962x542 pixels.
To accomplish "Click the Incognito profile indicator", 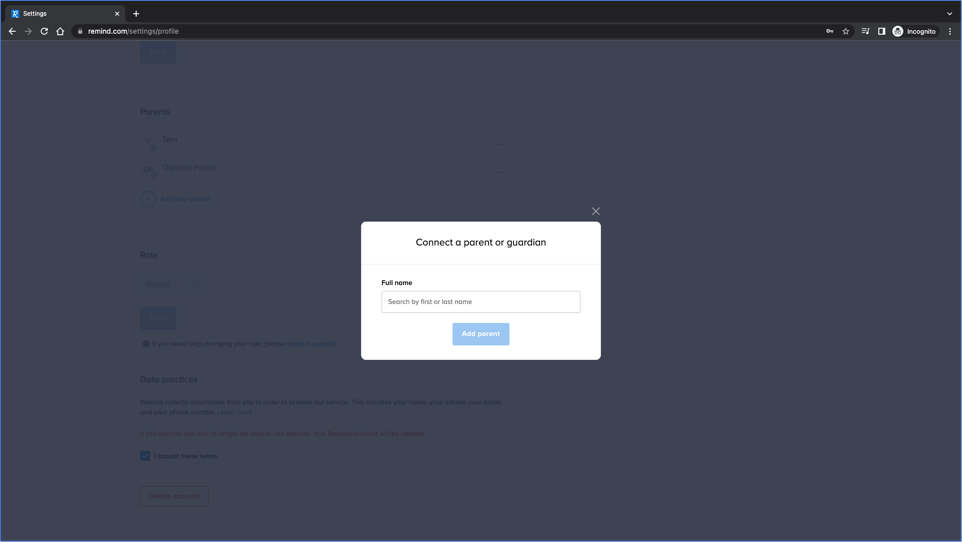I will [x=914, y=31].
